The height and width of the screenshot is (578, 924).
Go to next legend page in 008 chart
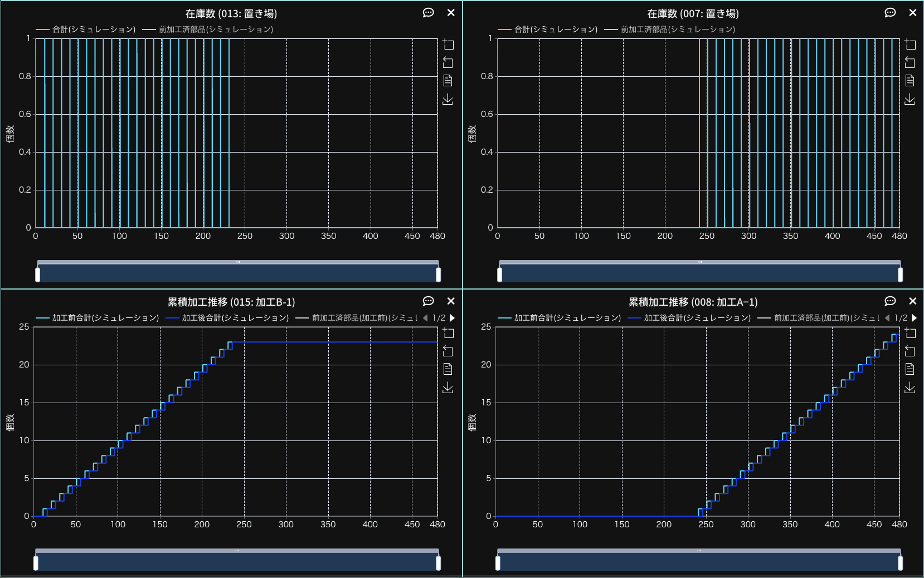914,318
